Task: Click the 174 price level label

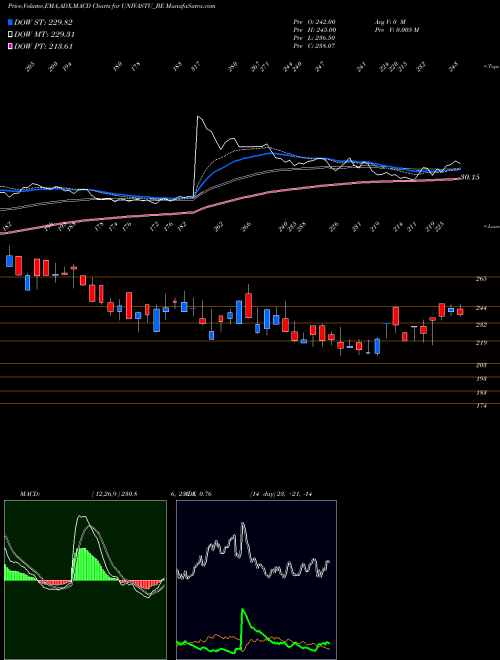Action: tap(481, 406)
